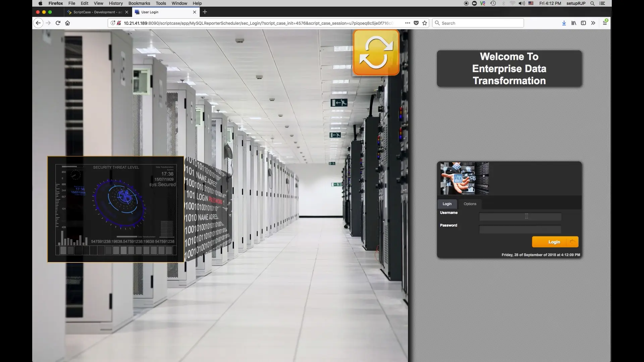The width and height of the screenshot is (644, 362).
Task: Go back with the back arrow
Action: [38, 23]
